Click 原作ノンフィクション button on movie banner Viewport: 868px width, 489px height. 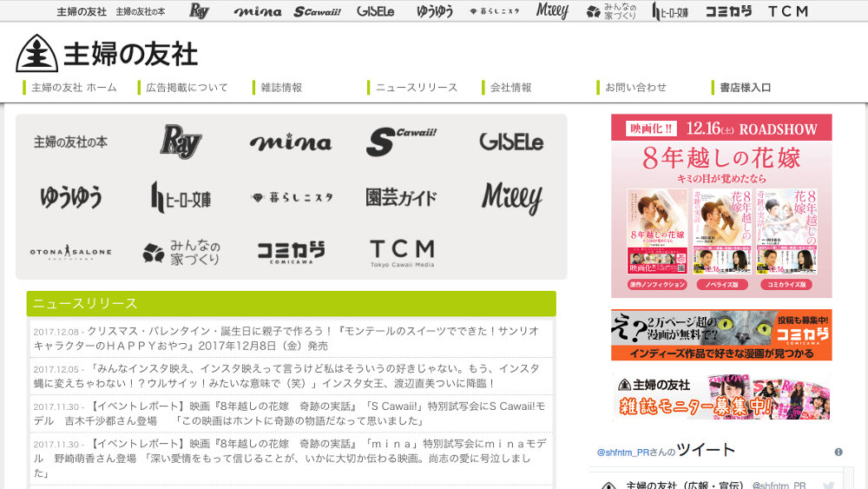pyautogui.click(x=657, y=285)
